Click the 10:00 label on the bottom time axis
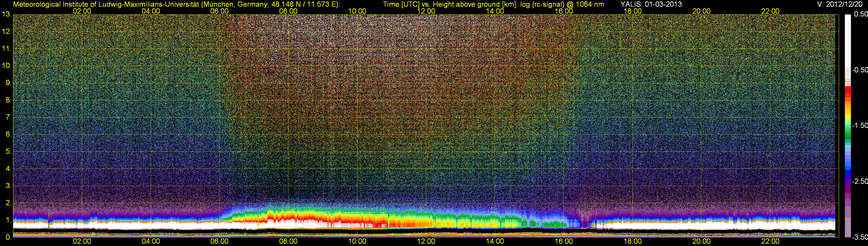Screen dimensions: 868x246 tap(357, 241)
